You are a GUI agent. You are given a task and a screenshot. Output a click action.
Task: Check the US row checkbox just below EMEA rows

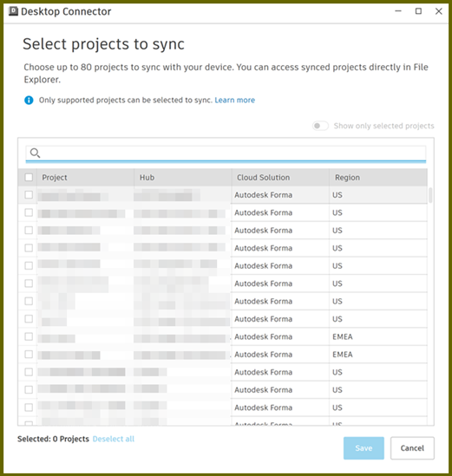pos(29,372)
